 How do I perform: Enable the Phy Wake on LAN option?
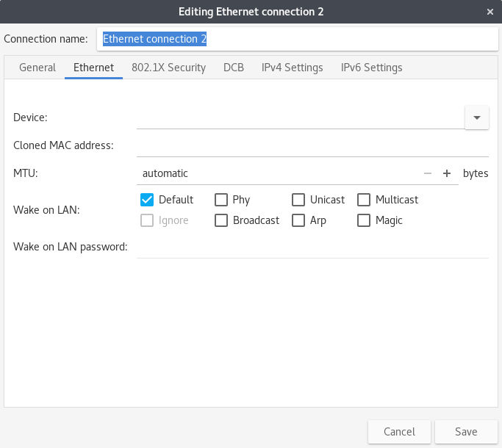coord(221,200)
